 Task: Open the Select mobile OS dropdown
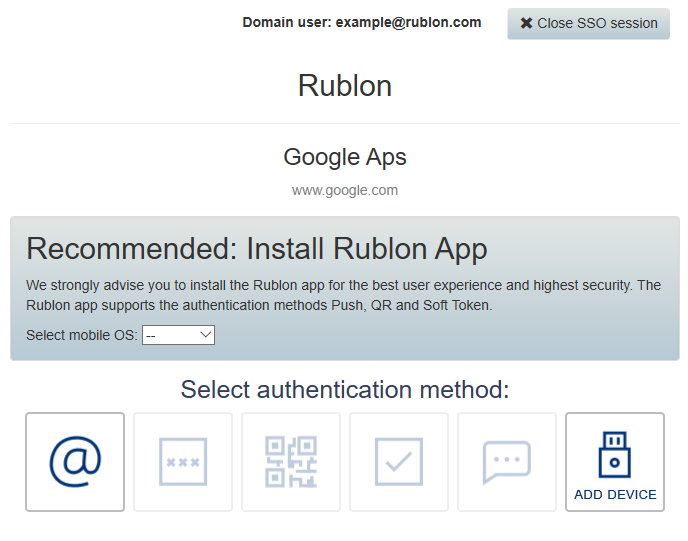point(178,335)
